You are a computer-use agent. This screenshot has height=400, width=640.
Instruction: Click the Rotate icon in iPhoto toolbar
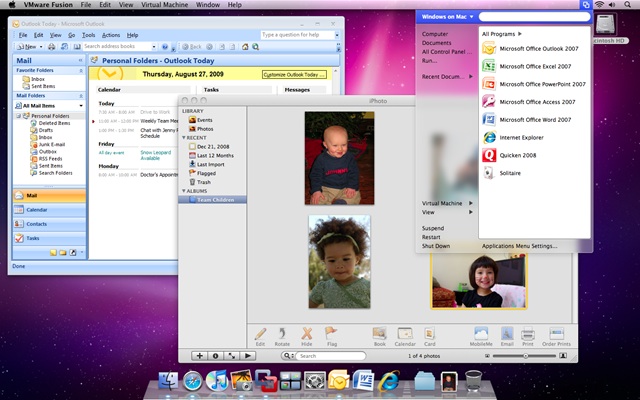coord(282,334)
